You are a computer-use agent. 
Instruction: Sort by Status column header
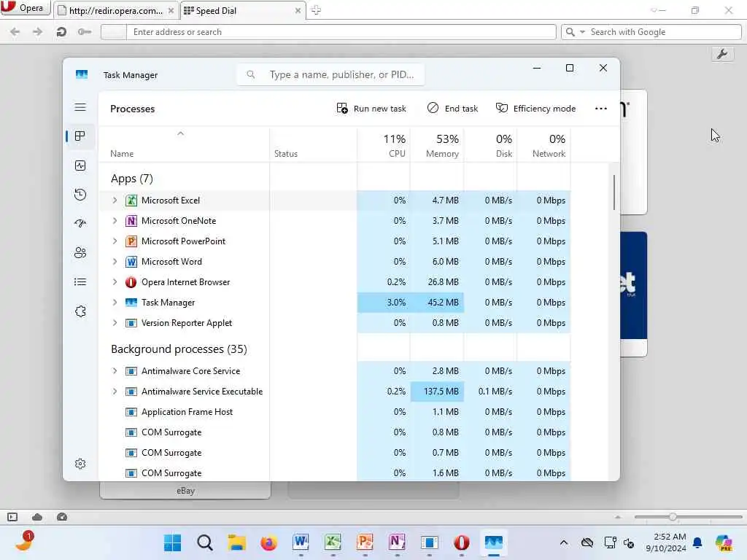313,145
